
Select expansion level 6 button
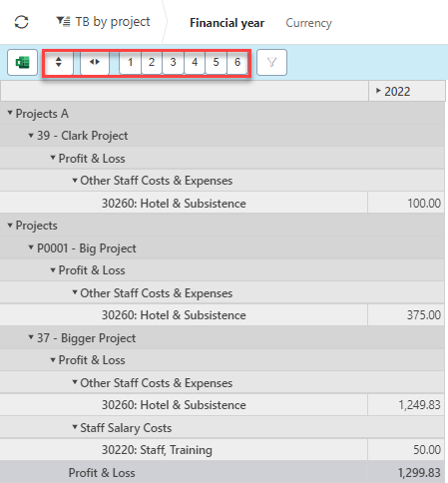[237, 62]
